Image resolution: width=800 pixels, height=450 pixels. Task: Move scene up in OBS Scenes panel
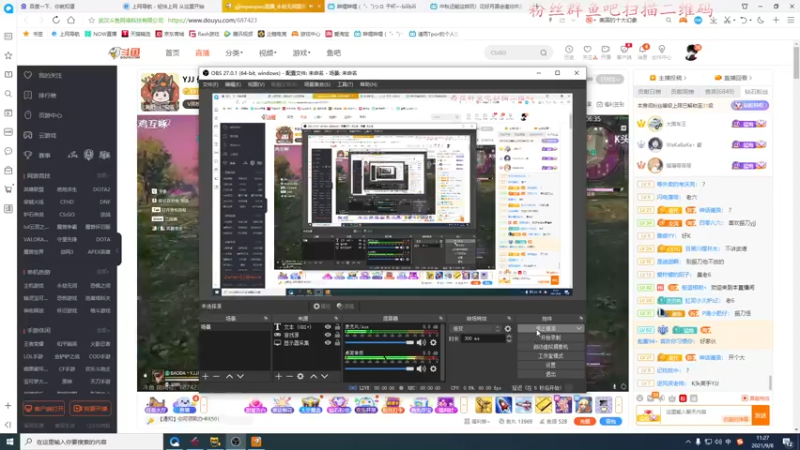pyautogui.click(x=230, y=377)
